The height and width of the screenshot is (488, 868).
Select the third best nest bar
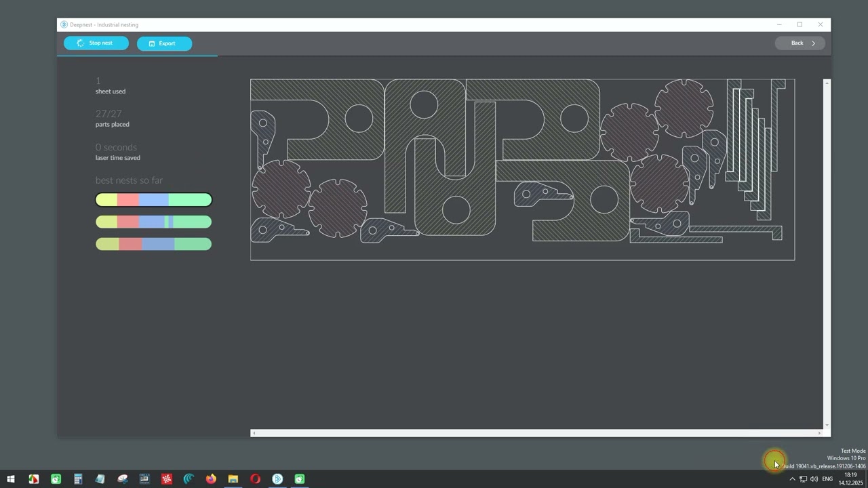click(154, 244)
